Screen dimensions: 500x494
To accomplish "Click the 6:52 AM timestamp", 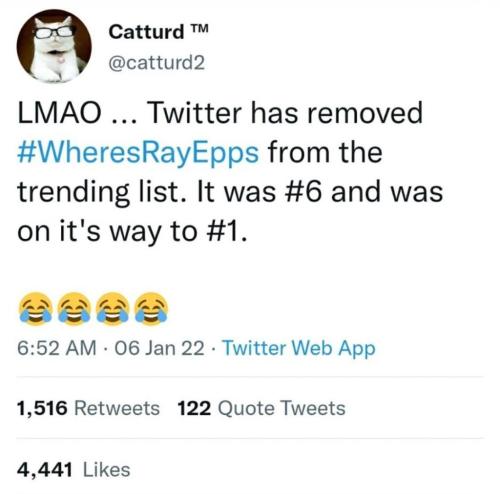I will pyautogui.click(x=57, y=348).
